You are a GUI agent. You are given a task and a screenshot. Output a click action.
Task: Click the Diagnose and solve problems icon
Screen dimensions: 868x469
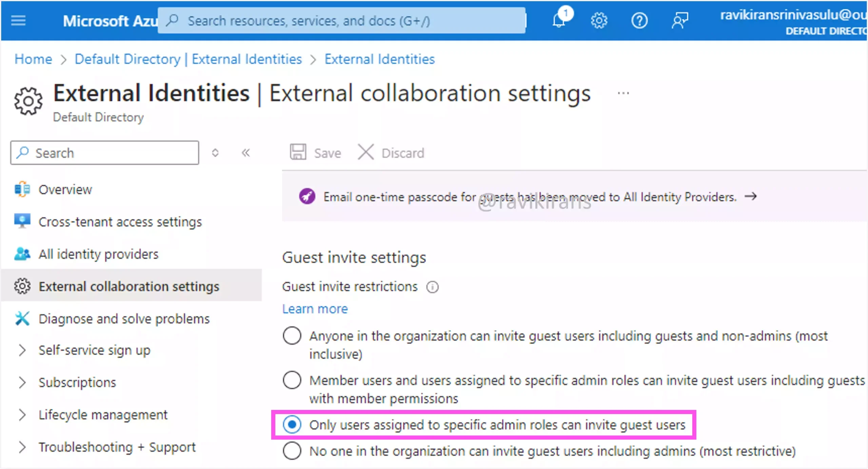[24, 318]
